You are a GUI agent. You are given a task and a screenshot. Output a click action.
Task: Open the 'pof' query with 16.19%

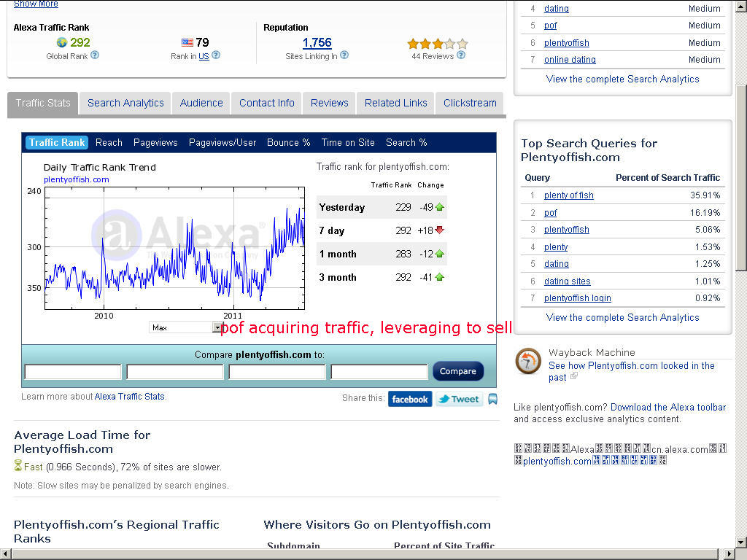click(x=550, y=213)
